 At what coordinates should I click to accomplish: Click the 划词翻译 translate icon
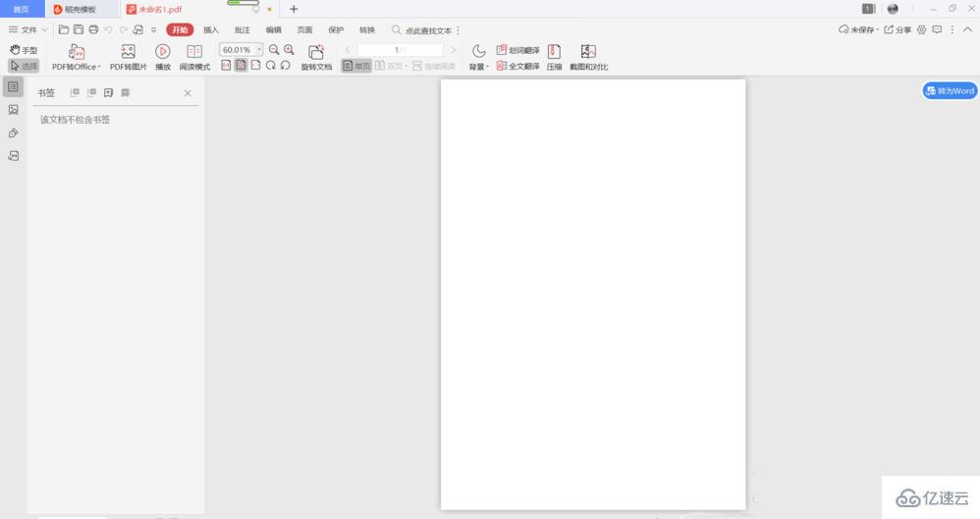click(x=517, y=50)
